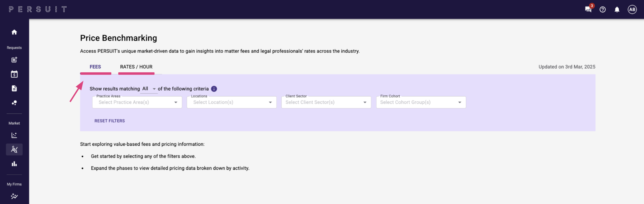The image size is (644, 204).
Task: Open the bar chart icon under Market
Action: (x=14, y=164)
